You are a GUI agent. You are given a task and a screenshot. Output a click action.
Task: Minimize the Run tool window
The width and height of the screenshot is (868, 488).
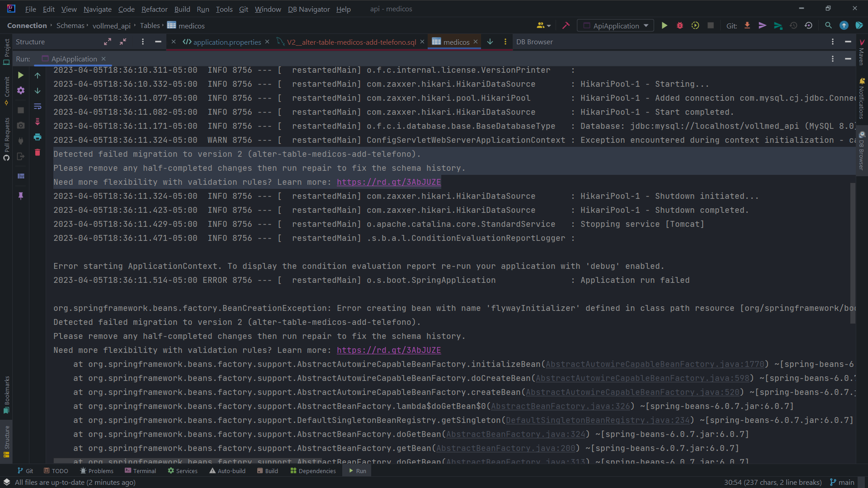point(848,59)
